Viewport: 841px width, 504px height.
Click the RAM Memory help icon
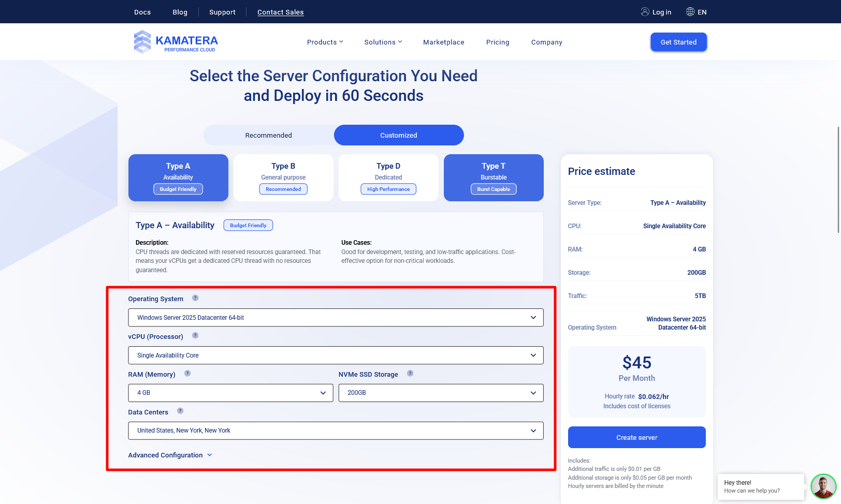coord(187,374)
